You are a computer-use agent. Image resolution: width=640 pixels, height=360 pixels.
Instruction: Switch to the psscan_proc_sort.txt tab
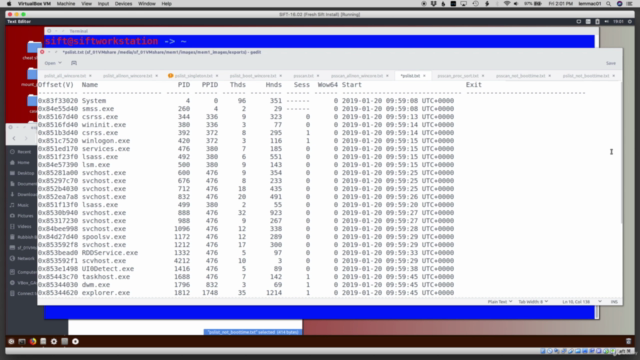(x=458, y=76)
